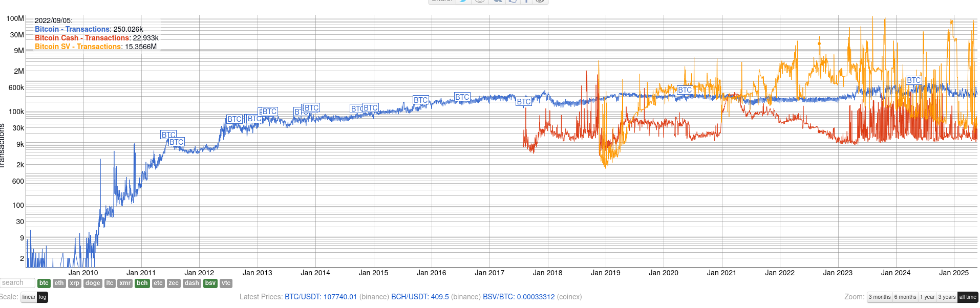
Task: Select the all time zoom range
Action: coord(968,297)
